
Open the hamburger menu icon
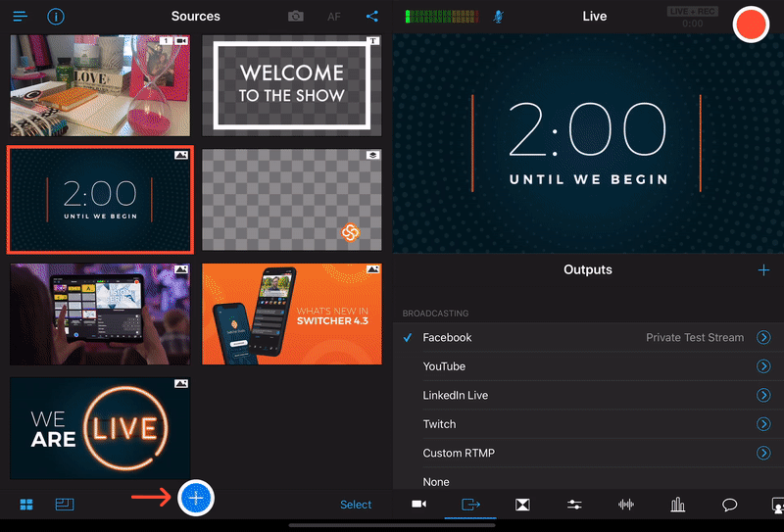21,17
